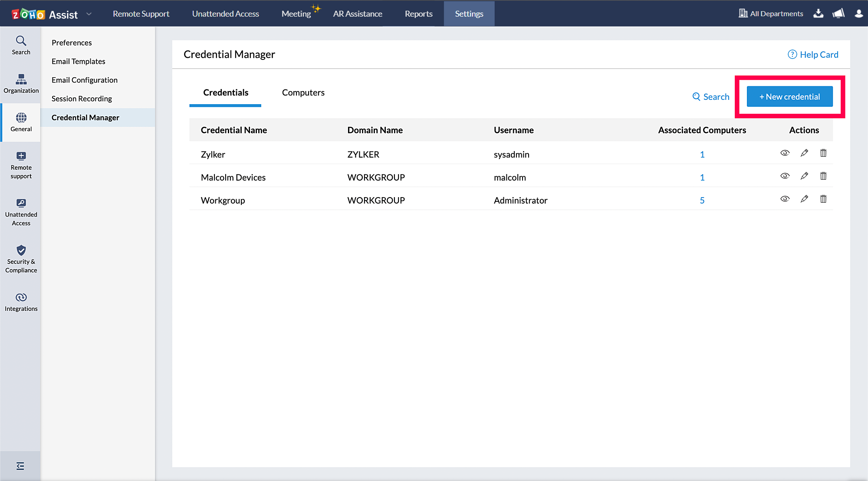The height and width of the screenshot is (481, 868).
Task: Open the Organization sidebar section
Action: [21, 84]
